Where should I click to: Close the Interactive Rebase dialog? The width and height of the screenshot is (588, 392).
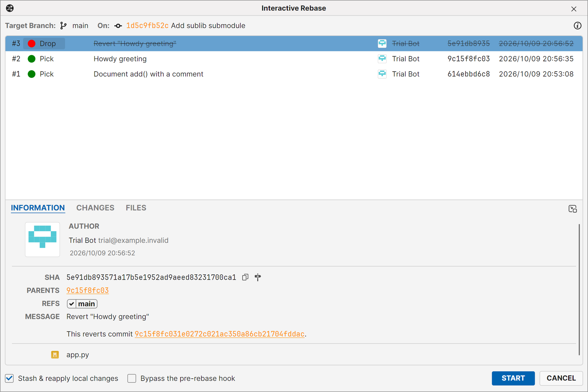pyautogui.click(x=574, y=9)
